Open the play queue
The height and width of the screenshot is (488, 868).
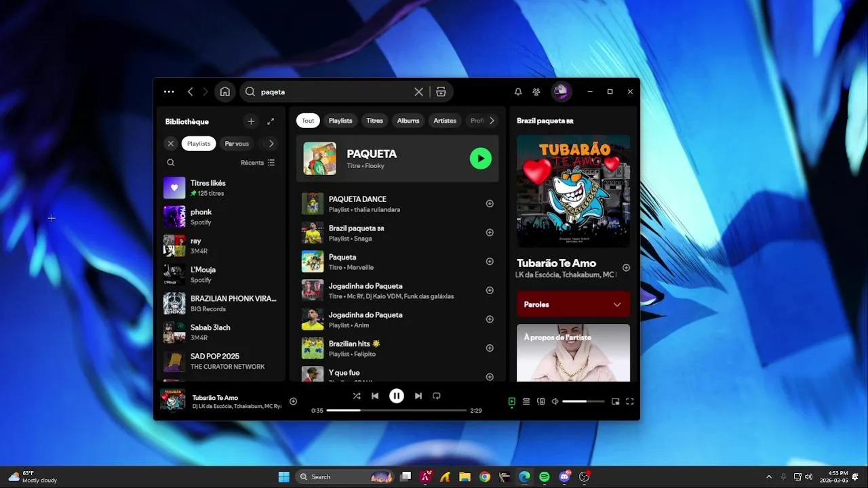click(x=526, y=401)
